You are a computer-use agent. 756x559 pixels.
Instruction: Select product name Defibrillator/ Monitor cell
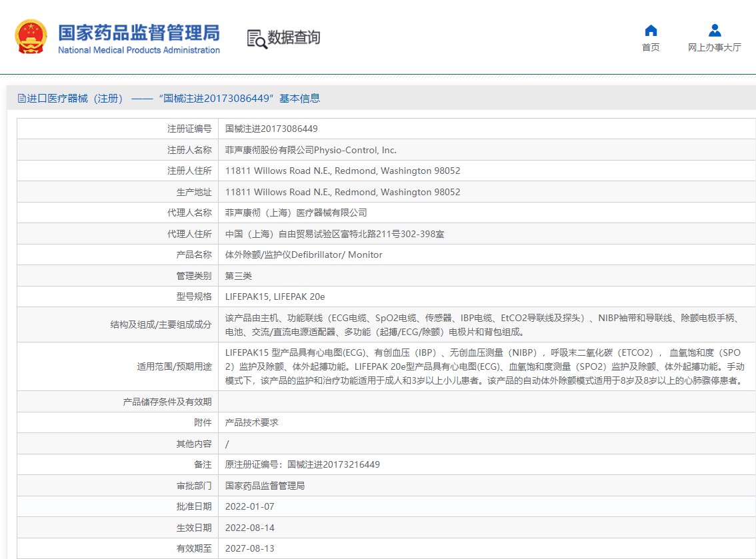[304, 255]
